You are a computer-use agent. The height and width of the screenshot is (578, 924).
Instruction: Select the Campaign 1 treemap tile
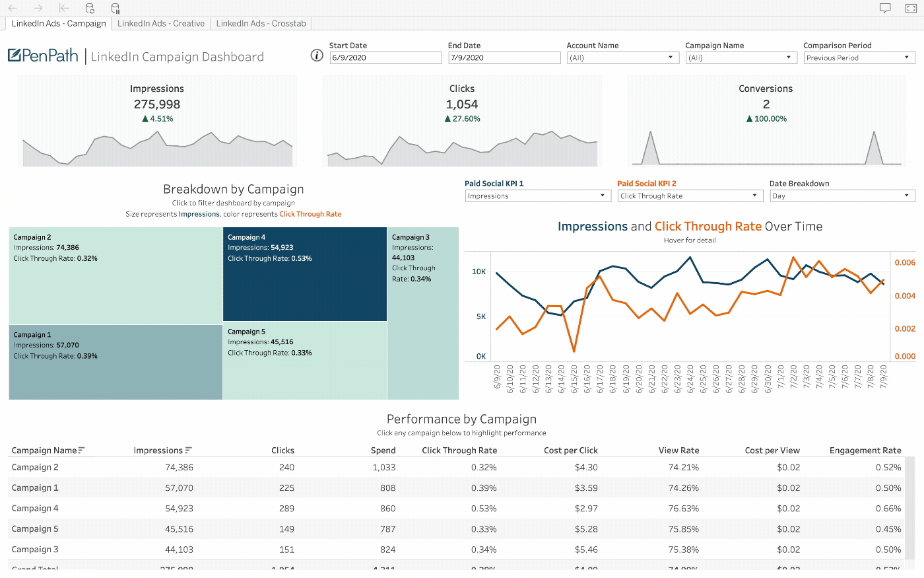115,362
